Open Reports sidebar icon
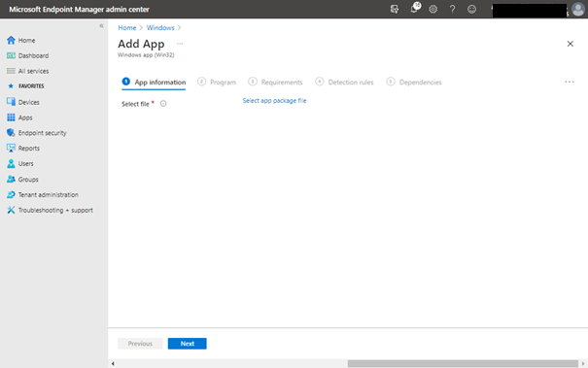Viewport: 588px width, 368px height. coord(11,148)
